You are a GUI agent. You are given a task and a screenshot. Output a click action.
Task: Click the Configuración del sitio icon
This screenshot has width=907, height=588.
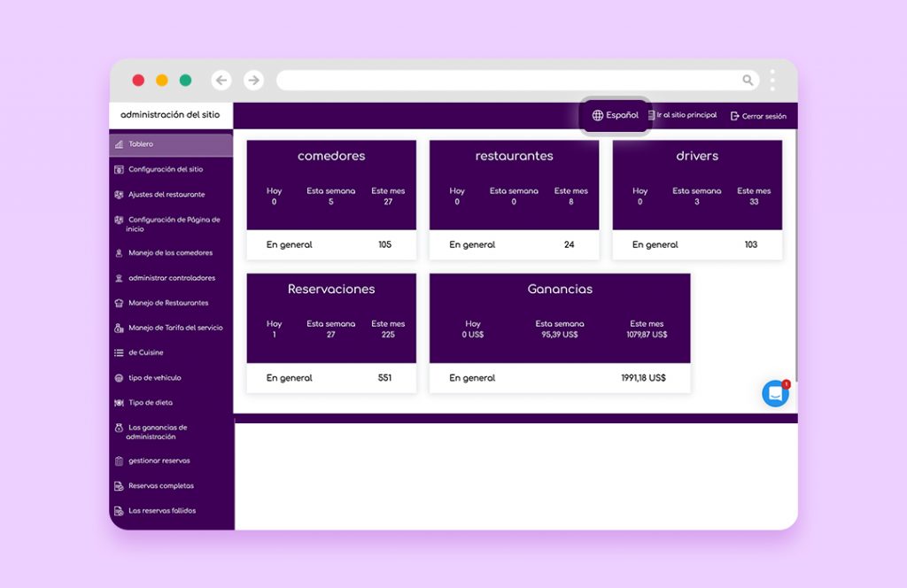(x=119, y=169)
